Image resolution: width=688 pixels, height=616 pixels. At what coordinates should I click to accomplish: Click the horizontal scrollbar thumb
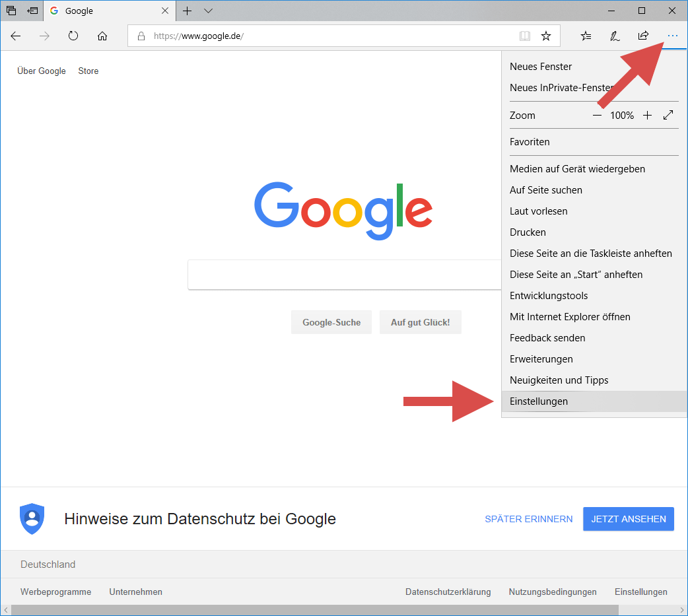point(314,610)
